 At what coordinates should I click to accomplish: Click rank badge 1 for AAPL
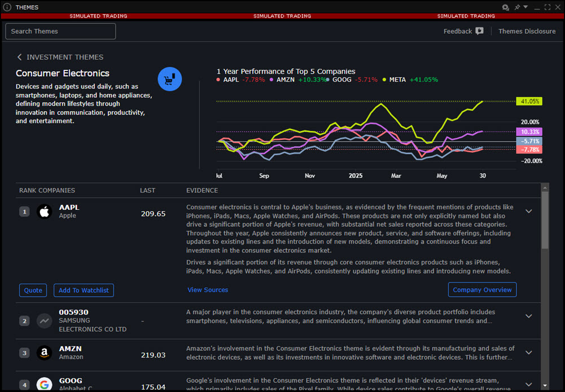(x=24, y=212)
